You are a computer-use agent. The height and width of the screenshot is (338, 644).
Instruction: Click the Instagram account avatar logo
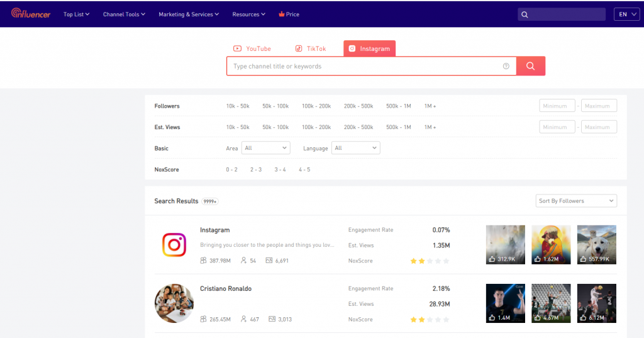[174, 245]
